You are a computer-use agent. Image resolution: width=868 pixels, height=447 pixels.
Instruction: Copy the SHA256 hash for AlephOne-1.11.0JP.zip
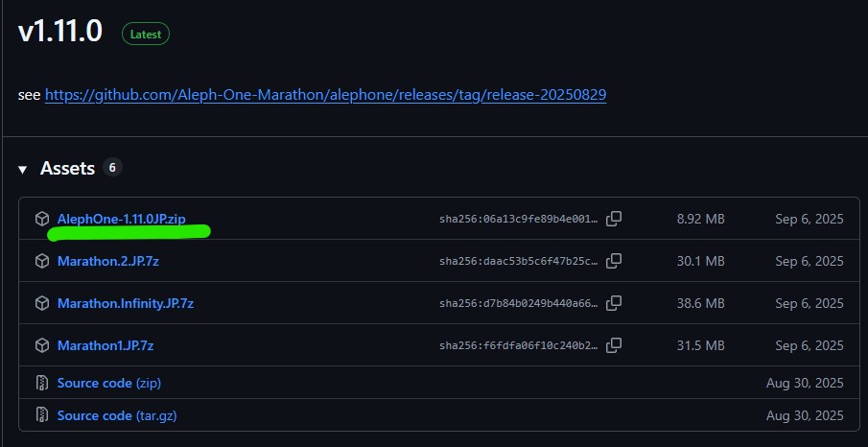tap(614, 219)
